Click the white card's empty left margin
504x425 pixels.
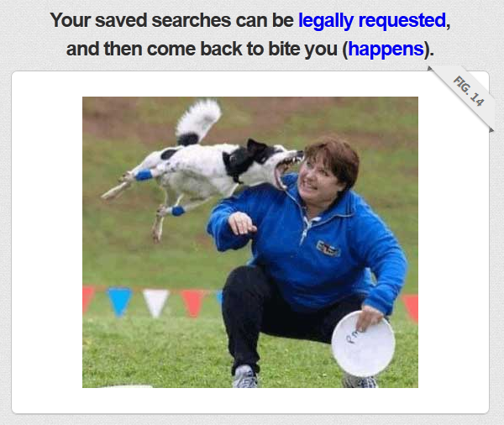click(x=47, y=242)
